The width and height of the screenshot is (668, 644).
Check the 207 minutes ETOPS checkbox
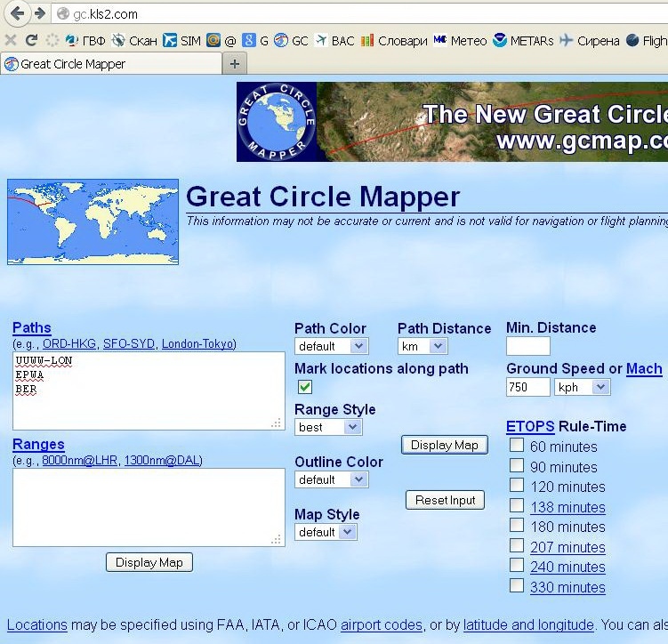517,545
